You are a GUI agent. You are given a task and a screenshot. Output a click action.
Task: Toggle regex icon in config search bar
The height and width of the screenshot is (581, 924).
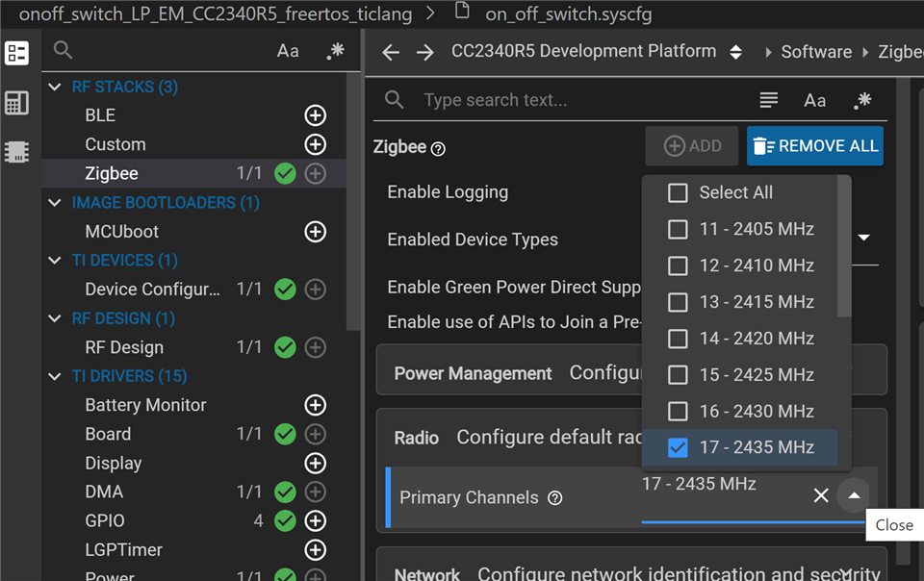[x=862, y=100]
